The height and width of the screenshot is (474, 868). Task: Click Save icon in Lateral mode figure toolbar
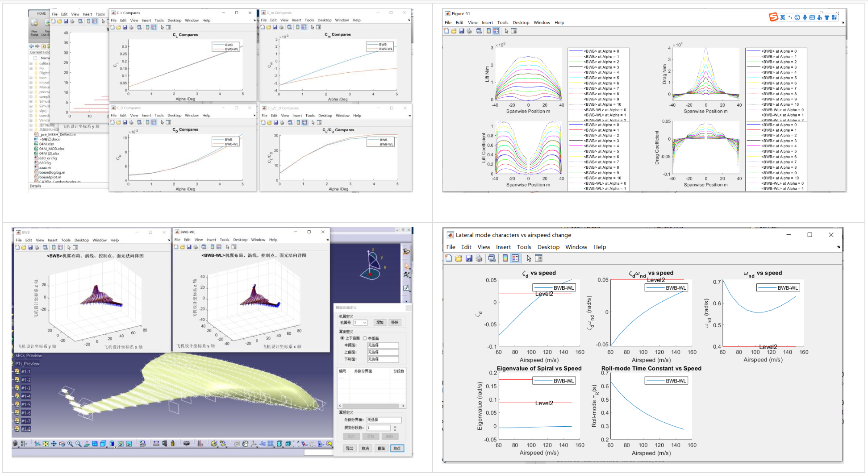pyautogui.click(x=469, y=258)
